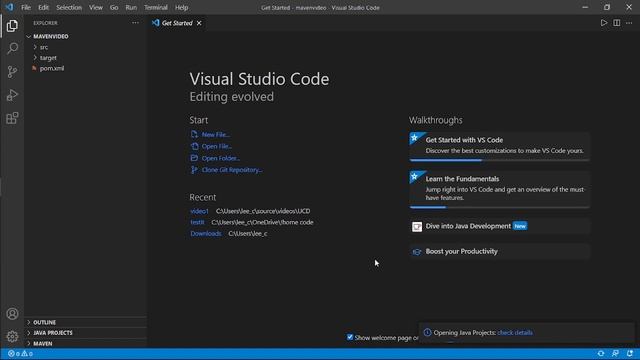Open notifications bell in the status bar

(630, 353)
